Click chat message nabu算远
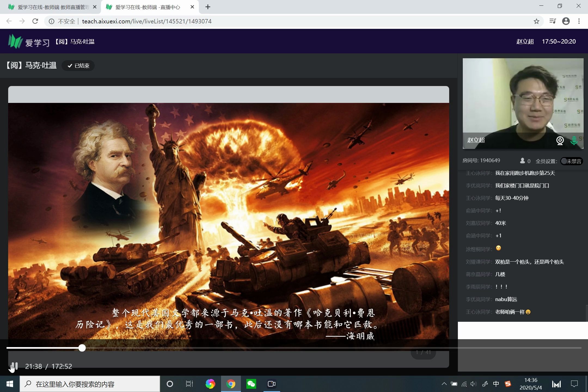The height and width of the screenshot is (392, 588). coord(506,299)
